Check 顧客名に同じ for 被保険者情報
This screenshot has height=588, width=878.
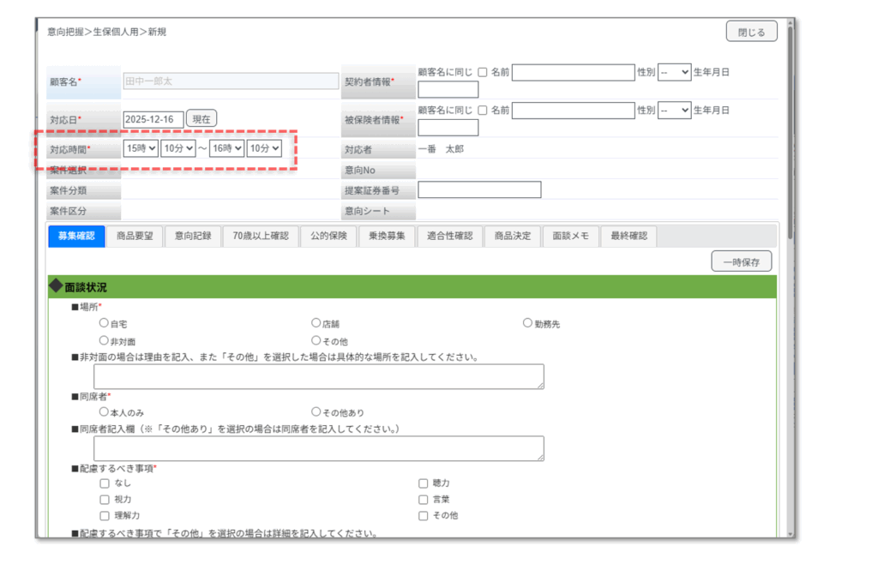483,111
